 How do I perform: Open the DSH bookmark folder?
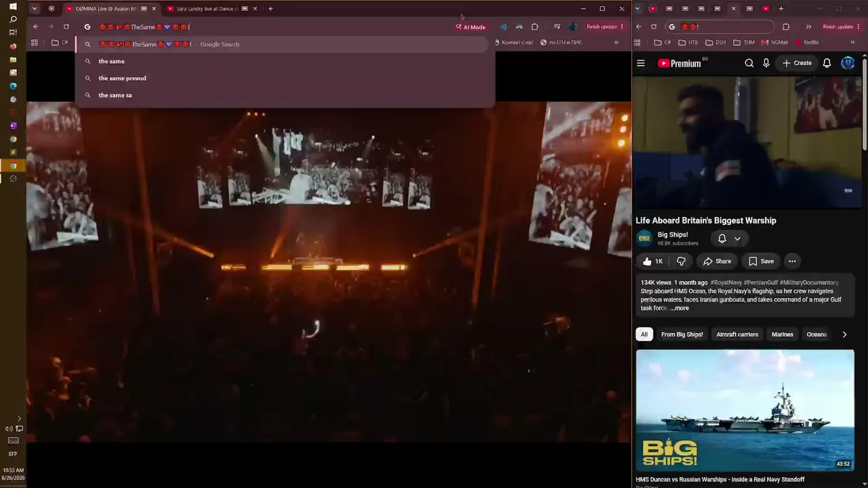coord(715,43)
